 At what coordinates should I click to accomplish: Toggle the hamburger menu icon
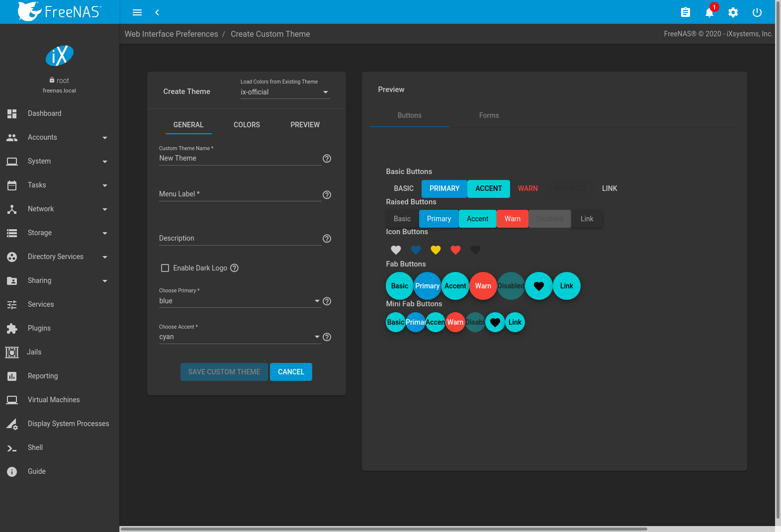click(x=137, y=12)
